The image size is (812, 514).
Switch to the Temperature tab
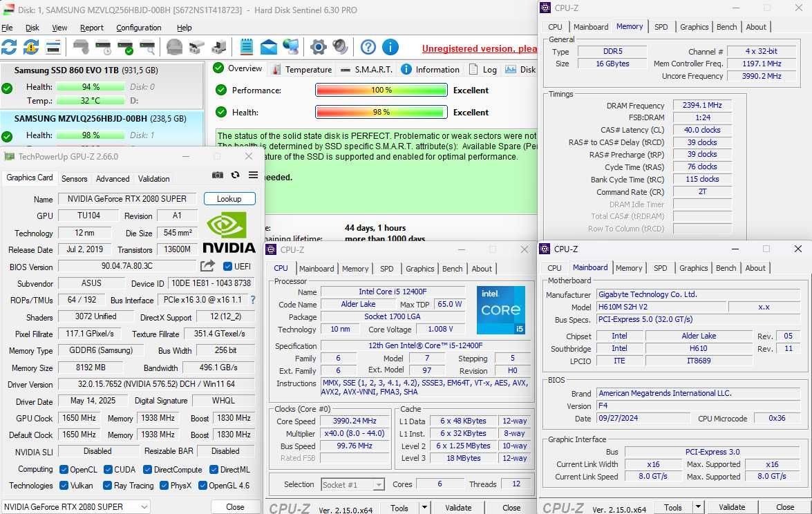(x=302, y=69)
